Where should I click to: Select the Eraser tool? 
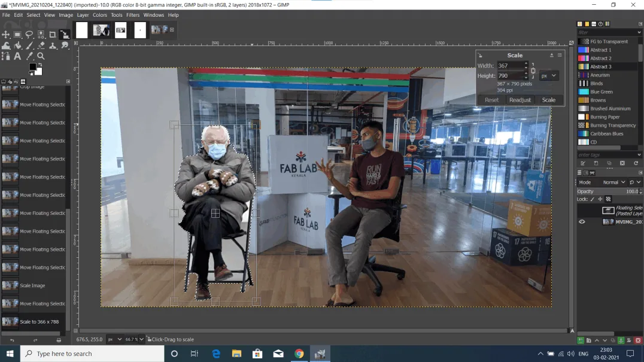pyautogui.click(x=41, y=45)
